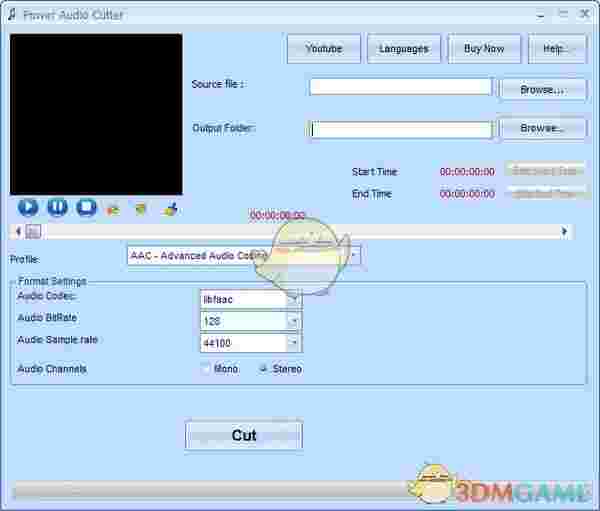Pause playback with the blue Pause button
Viewport: 600px width, 511px height.
click(57, 207)
